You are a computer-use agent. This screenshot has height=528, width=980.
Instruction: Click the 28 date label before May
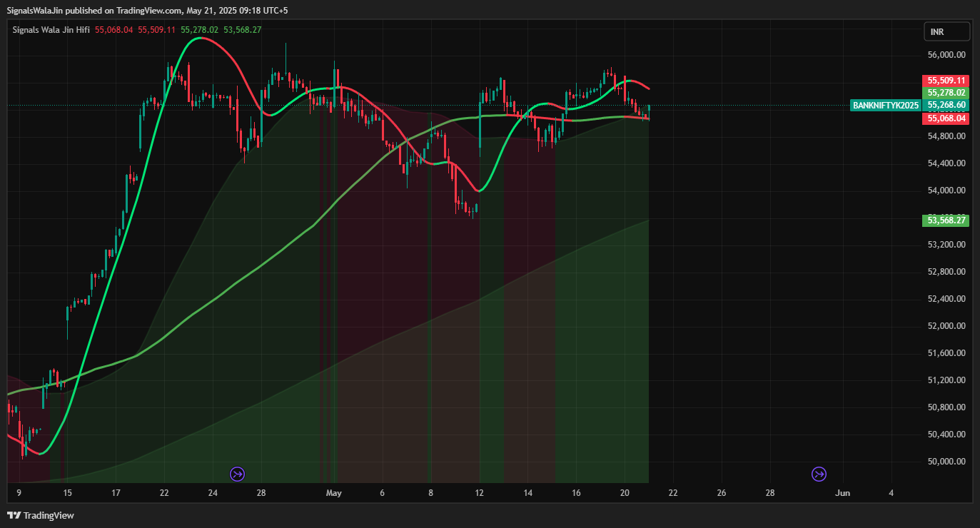coord(261,493)
